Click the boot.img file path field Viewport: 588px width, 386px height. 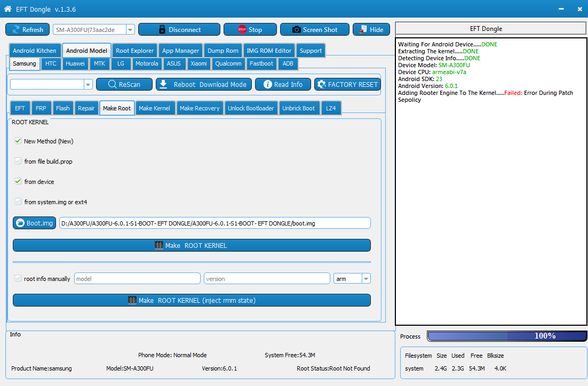pyautogui.click(x=215, y=223)
